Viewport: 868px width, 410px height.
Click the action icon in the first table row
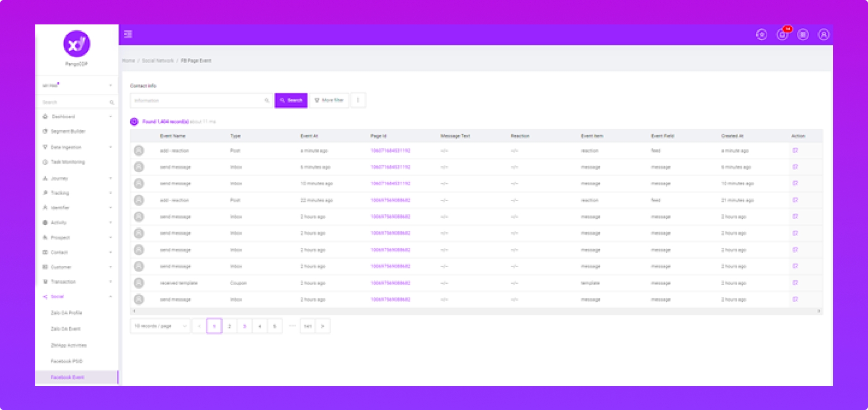(x=795, y=151)
